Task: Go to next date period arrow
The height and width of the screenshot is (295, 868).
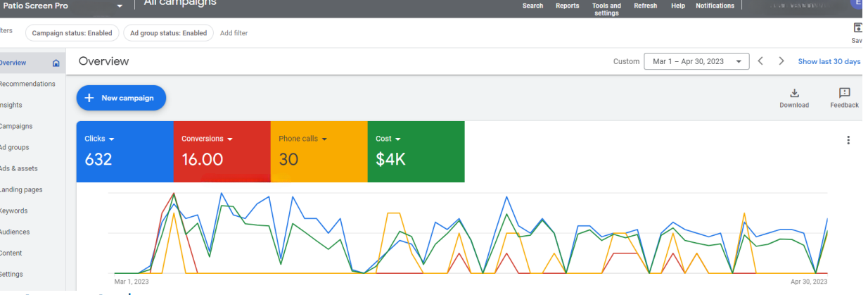Action: tap(781, 61)
